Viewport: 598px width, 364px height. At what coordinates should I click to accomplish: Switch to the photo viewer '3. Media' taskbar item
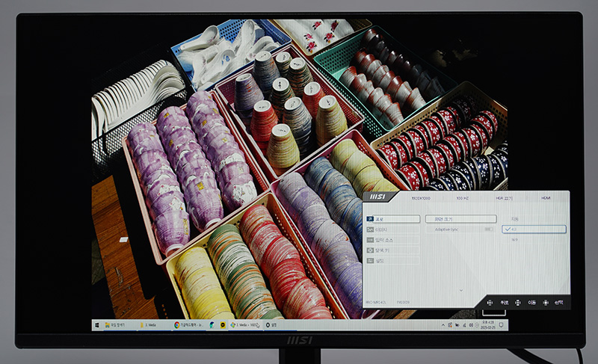click(245, 324)
